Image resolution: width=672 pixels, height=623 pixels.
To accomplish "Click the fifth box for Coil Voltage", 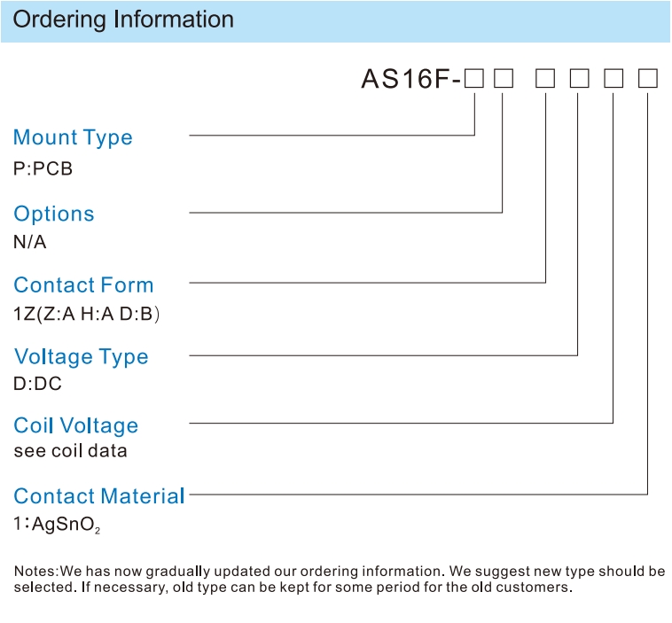I will click(613, 78).
